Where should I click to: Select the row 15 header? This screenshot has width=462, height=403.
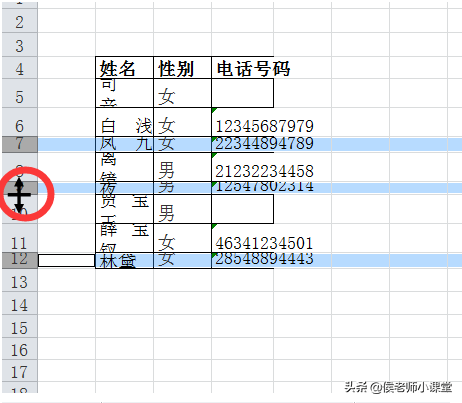click(x=20, y=326)
